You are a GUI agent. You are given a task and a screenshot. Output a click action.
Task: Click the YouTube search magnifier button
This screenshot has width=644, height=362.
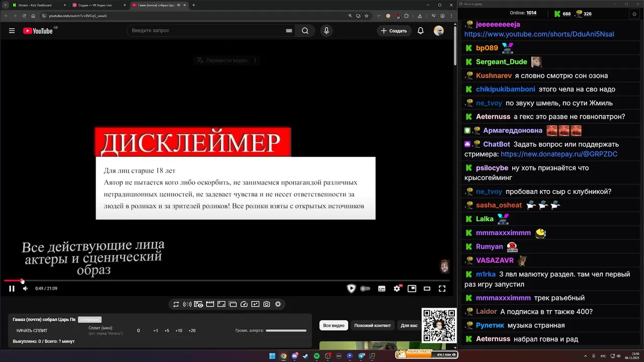coord(305,31)
